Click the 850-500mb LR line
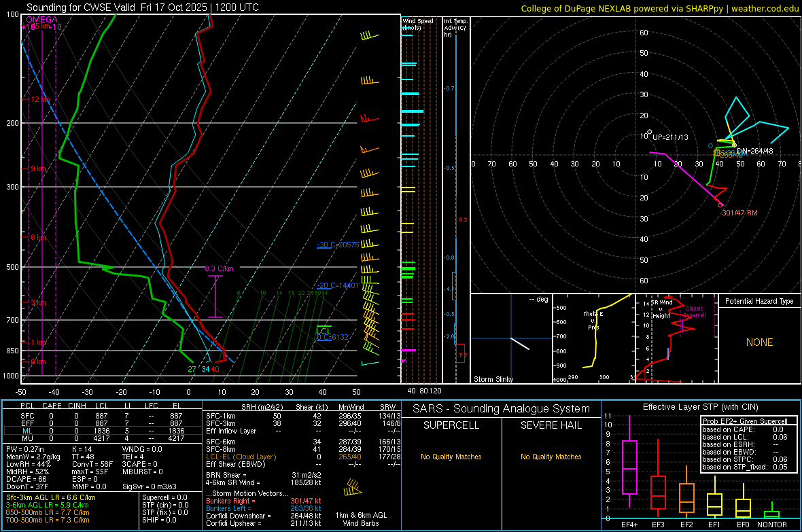This screenshot has height=532, width=802. click(x=48, y=512)
